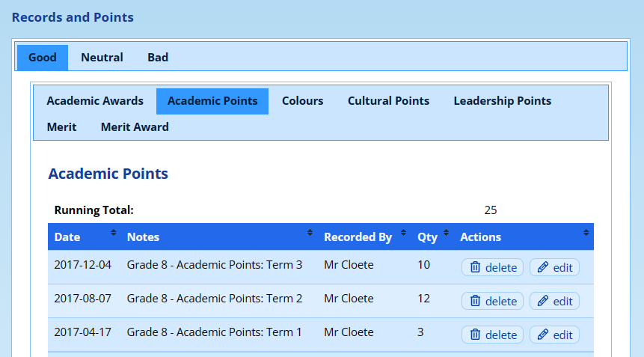Switch to the Neutral tab
The height and width of the screenshot is (357, 644).
tap(102, 58)
